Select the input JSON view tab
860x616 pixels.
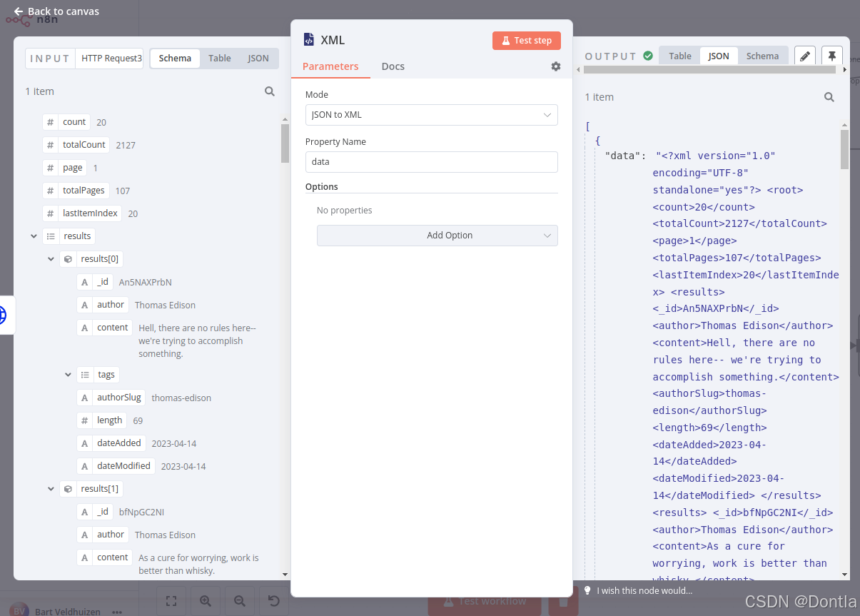tap(258, 59)
